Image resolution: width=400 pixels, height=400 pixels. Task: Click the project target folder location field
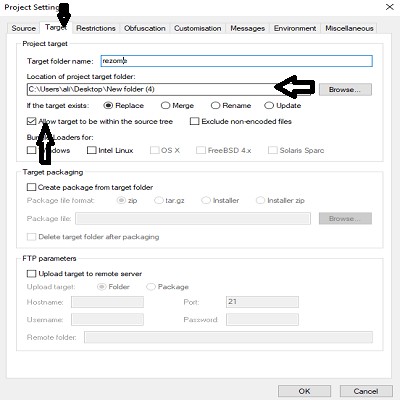(169, 89)
